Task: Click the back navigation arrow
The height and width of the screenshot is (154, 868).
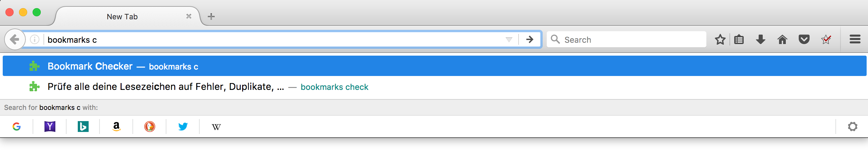Action: point(15,40)
